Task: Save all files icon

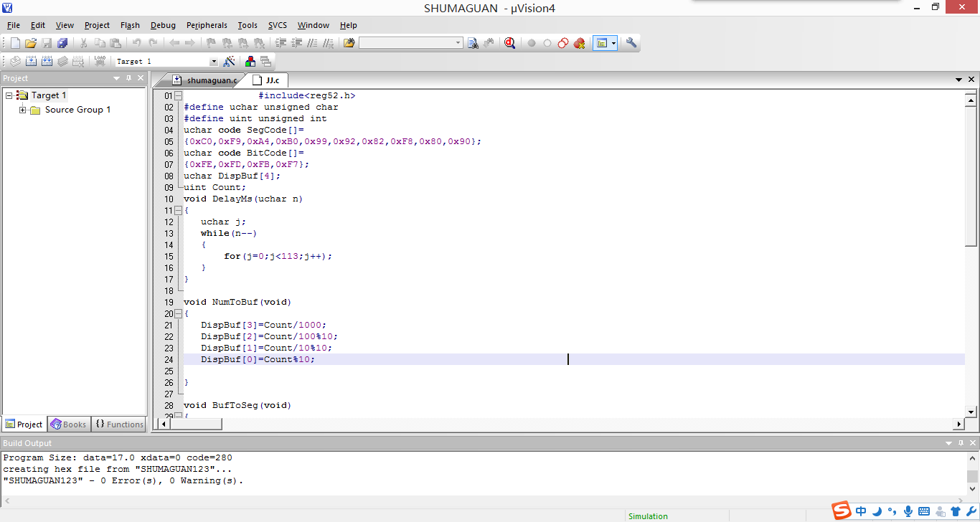Action: [x=62, y=43]
